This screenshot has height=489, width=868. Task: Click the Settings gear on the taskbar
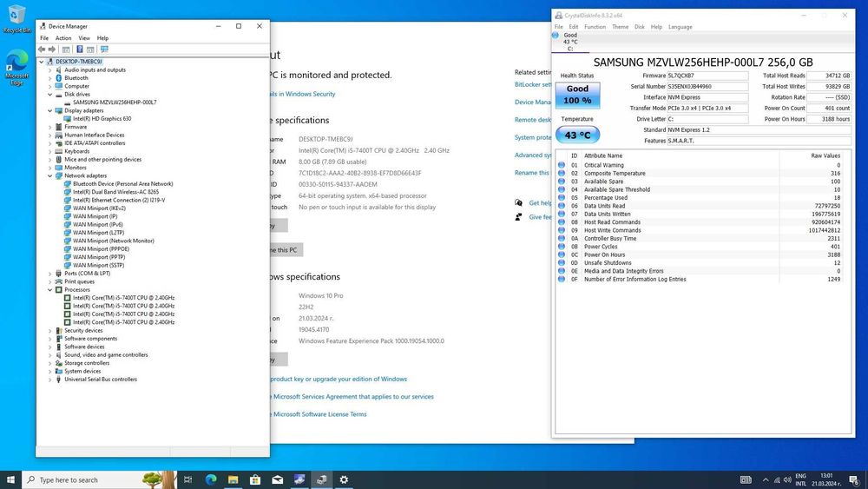[344, 479]
